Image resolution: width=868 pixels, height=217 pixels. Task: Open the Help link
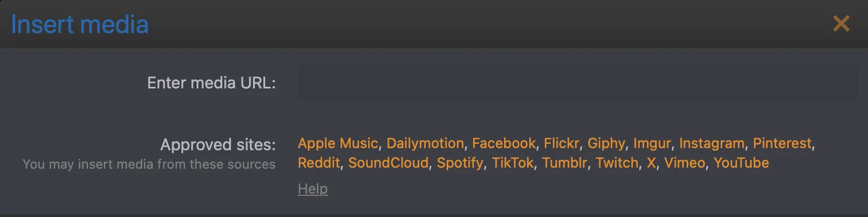tap(312, 189)
